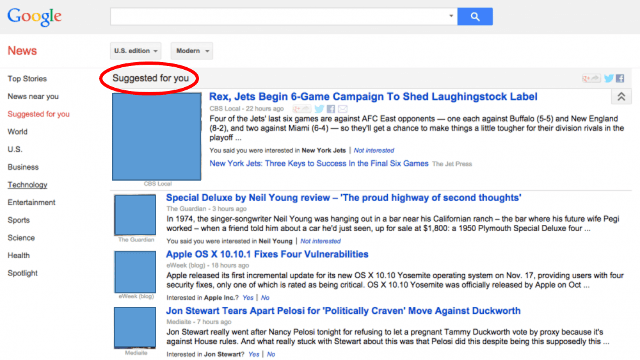640x360 pixels.
Task: Open the Sports section
Action: pyautogui.click(x=18, y=220)
